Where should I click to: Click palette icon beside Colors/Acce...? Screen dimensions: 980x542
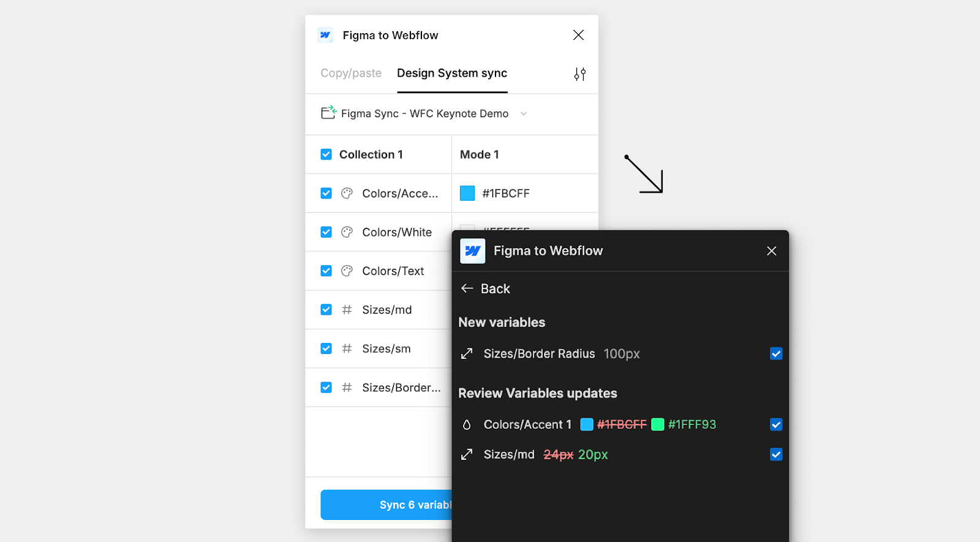[x=347, y=194]
